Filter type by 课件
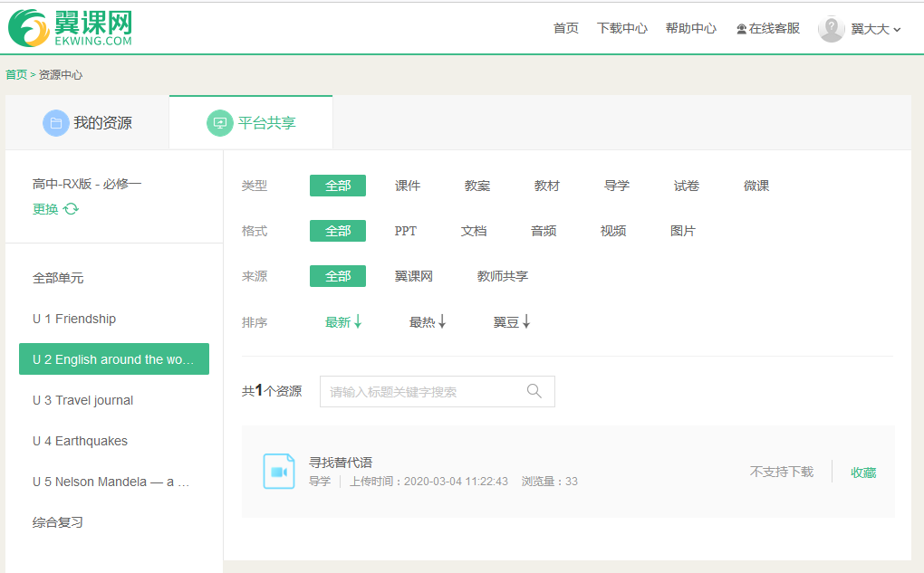The image size is (924, 573). pyautogui.click(x=408, y=186)
